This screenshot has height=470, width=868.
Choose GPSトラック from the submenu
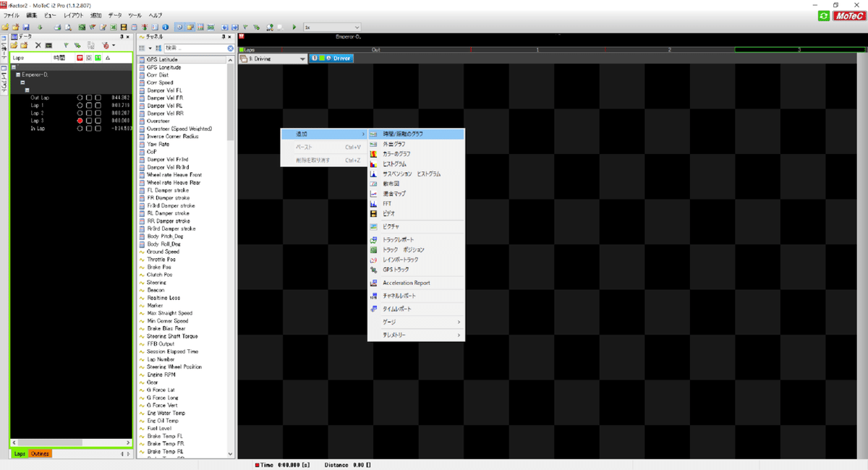coord(416,269)
